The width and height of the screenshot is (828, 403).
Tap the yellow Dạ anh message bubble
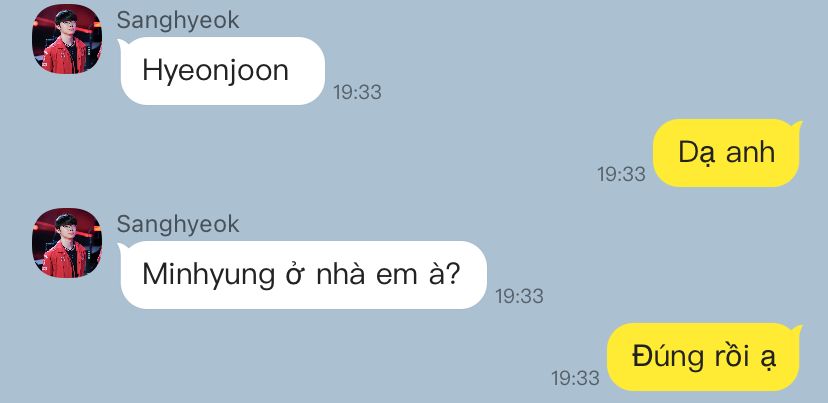coord(728,153)
